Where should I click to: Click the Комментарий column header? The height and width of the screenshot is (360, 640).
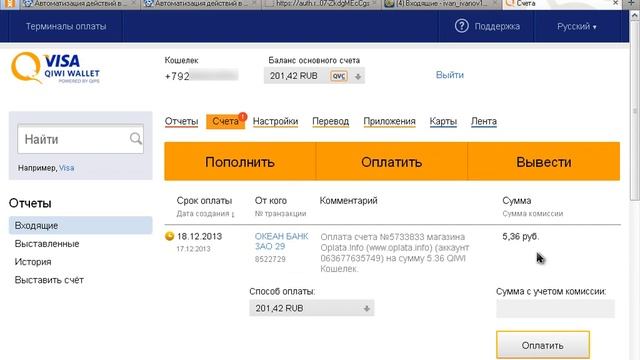(349, 201)
